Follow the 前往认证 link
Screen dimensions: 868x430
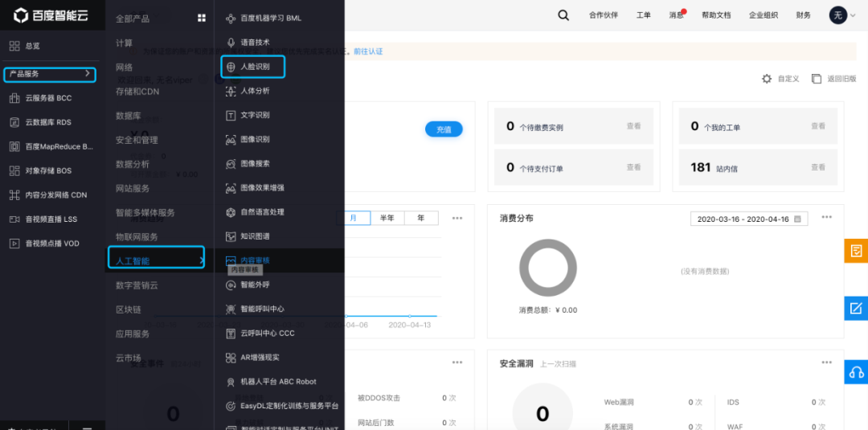point(368,51)
